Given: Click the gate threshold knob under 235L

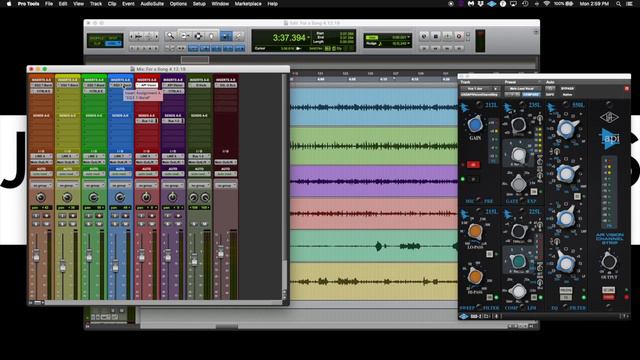Looking at the screenshot, I should click(518, 124).
